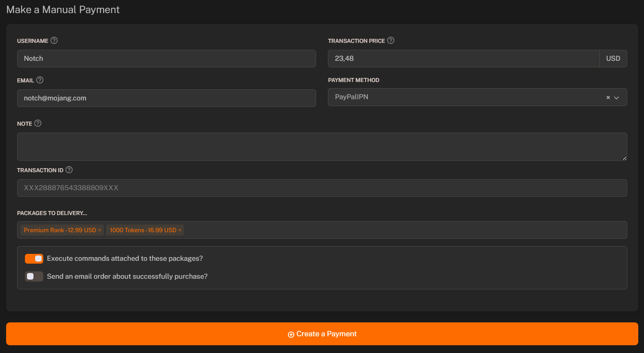Click the Make a Manual Payment heading
The height and width of the screenshot is (353, 644).
click(x=63, y=9)
